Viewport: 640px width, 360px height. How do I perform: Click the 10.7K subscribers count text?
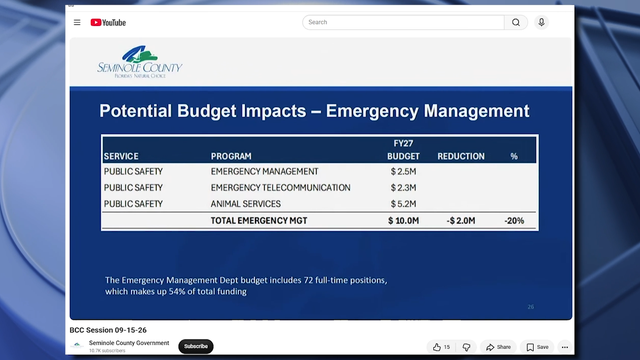point(107,351)
